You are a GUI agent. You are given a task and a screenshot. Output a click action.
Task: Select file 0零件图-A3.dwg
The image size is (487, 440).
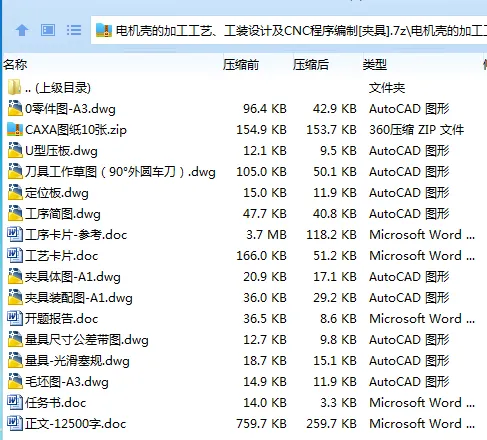[70, 109]
